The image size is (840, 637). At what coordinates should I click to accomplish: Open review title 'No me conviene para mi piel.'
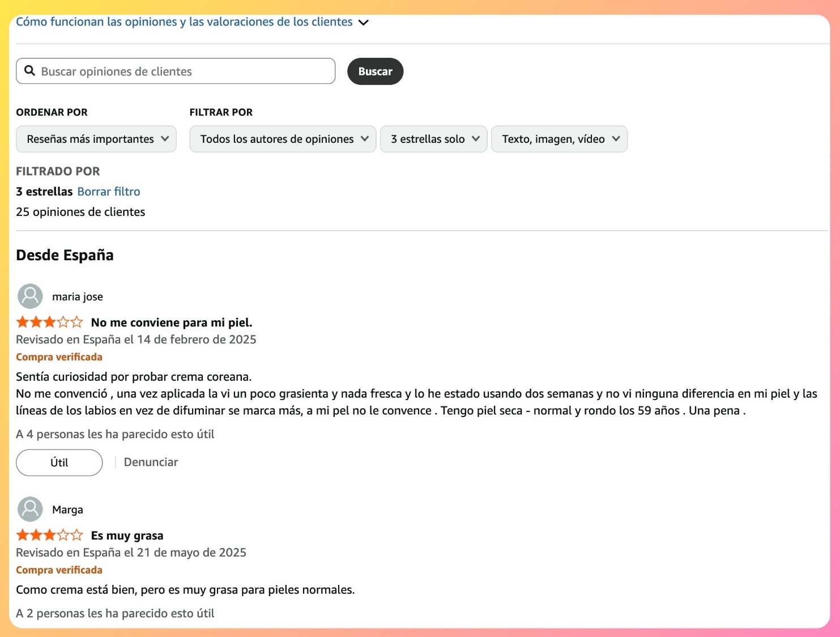[172, 322]
